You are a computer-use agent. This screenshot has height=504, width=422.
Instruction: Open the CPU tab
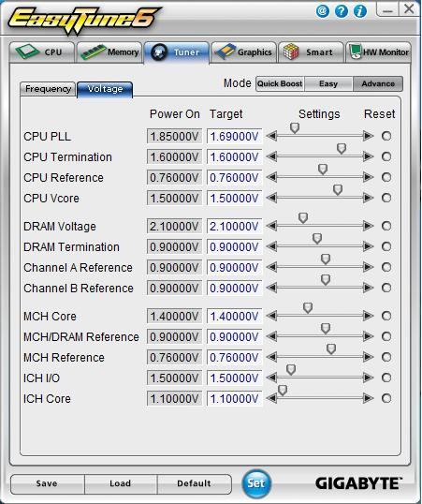click(42, 52)
